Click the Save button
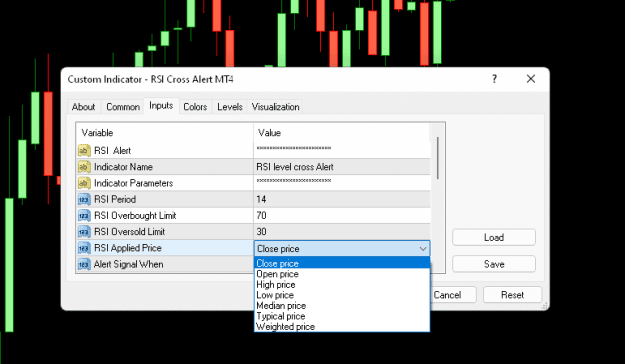 click(494, 264)
